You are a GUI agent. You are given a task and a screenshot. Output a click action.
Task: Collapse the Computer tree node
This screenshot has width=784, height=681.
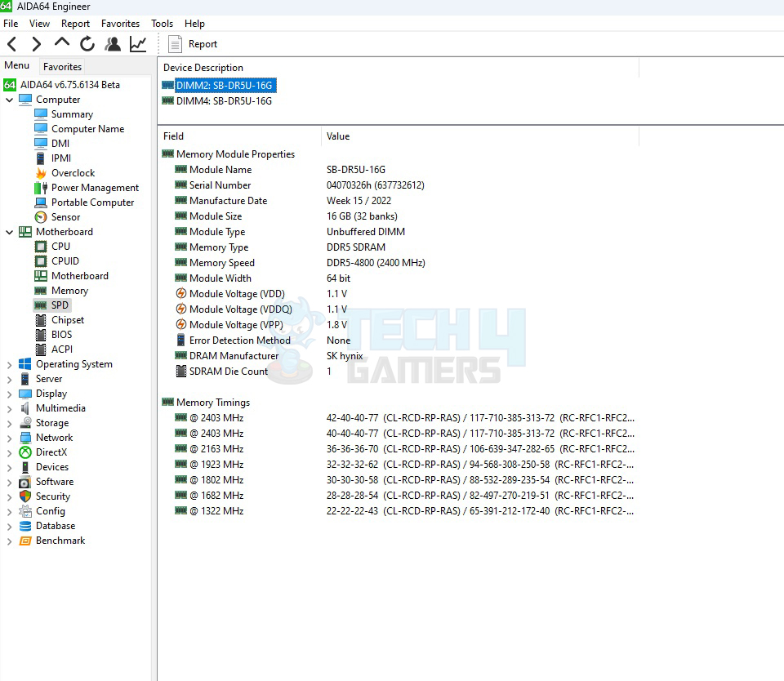(x=9, y=100)
